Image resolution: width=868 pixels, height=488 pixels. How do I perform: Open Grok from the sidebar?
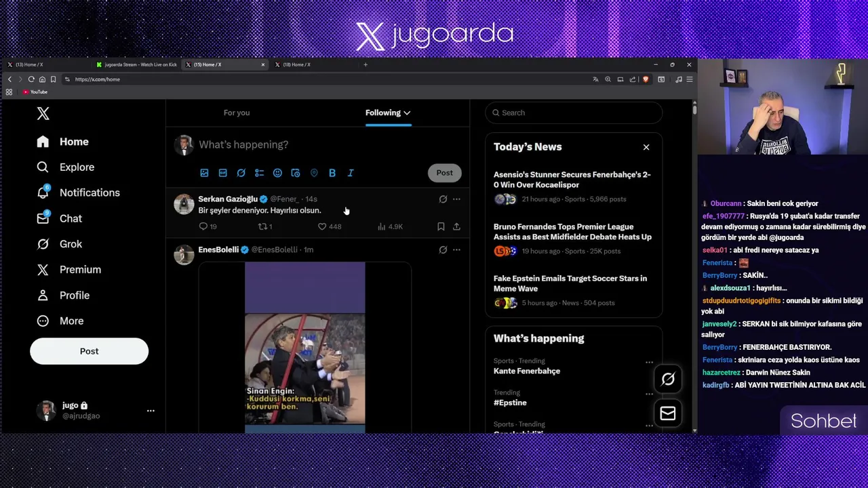point(60,244)
